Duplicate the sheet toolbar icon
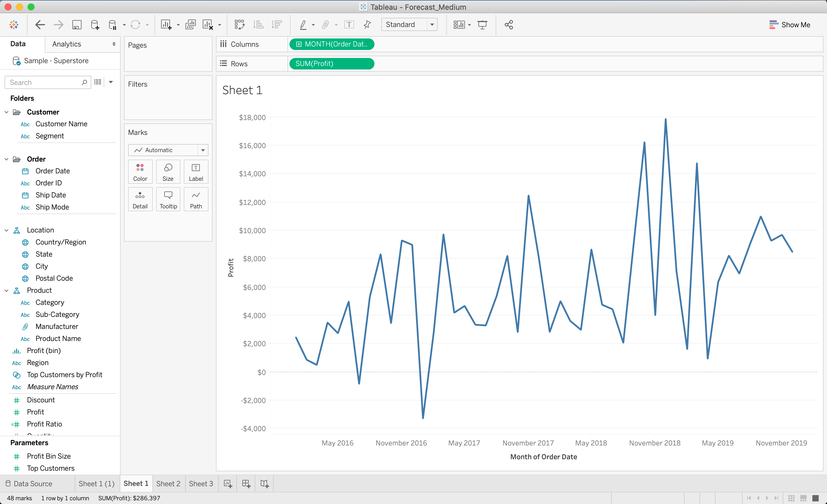This screenshot has width=827, height=504. pos(190,24)
